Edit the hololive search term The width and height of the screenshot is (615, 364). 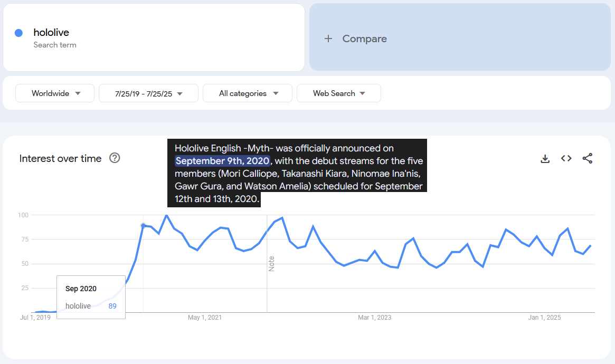(x=51, y=33)
